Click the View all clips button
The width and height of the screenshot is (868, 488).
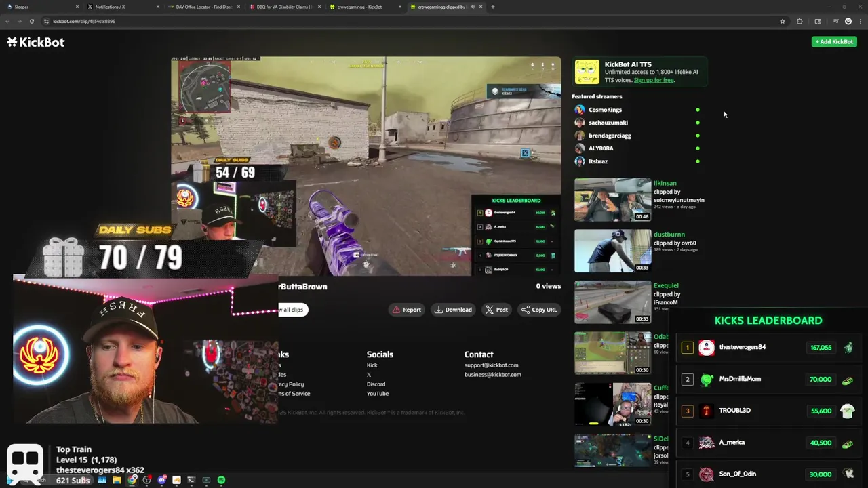[293, 310]
